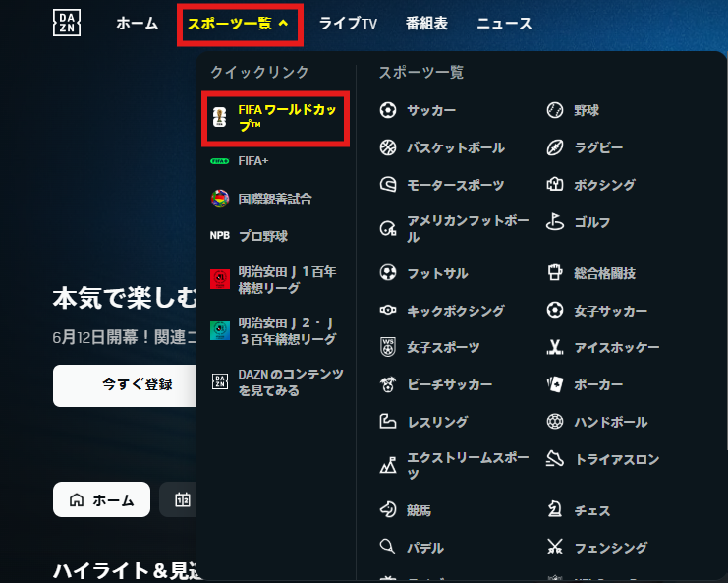This screenshot has width=728, height=583.
Task: Click the horse icon for 競馬
Action: [388, 509]
